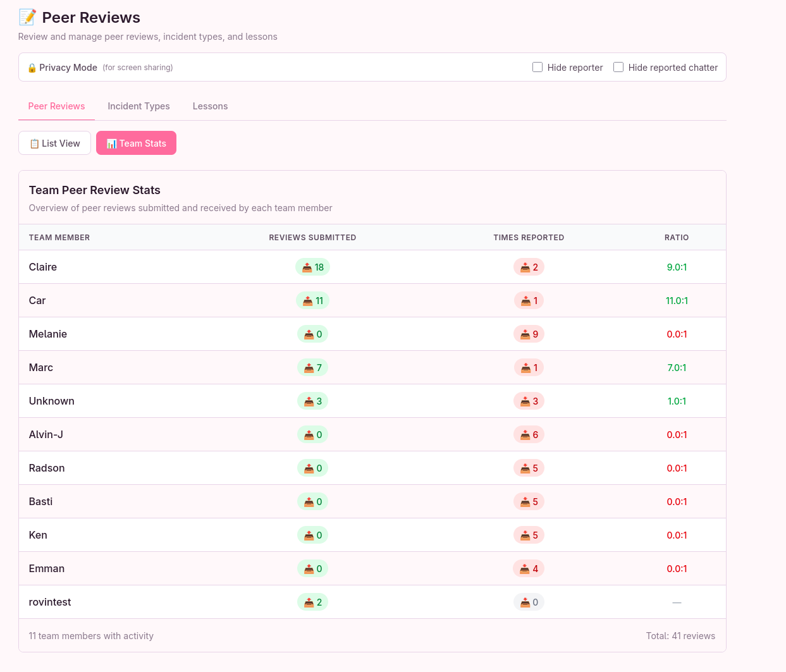The height and width of the screenshot is (672, 786).
Task: Switch to List View
Action: click(x=55, y=144)
